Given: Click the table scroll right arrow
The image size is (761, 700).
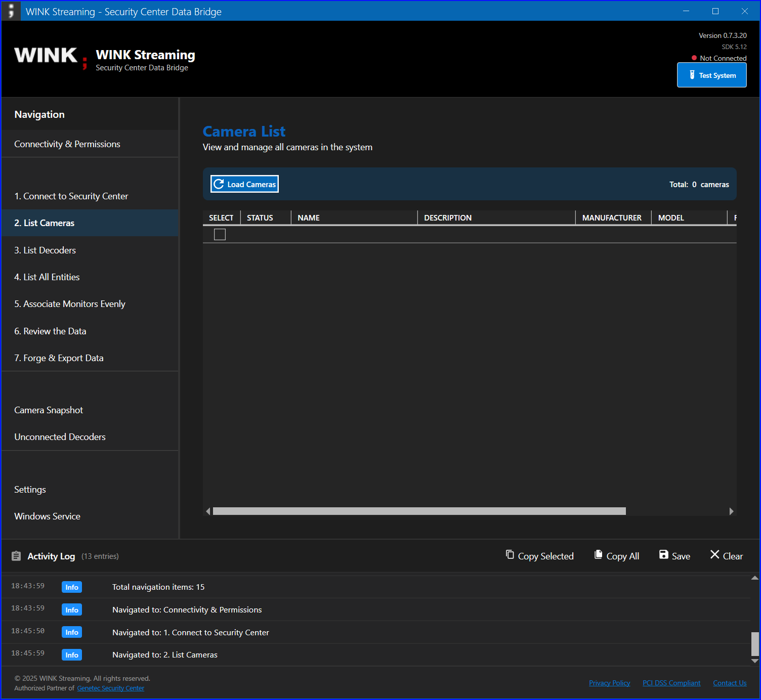Looking at the screenshot, I should 731,511.
